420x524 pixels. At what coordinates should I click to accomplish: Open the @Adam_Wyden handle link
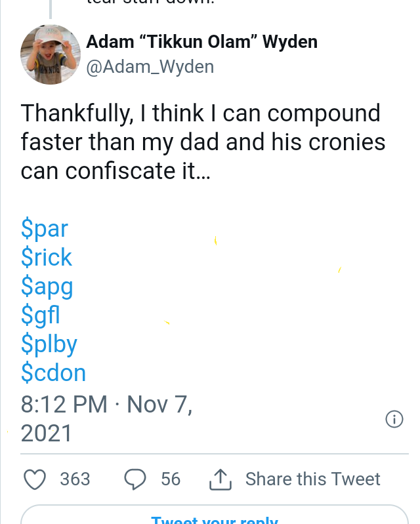click(150, 67)
